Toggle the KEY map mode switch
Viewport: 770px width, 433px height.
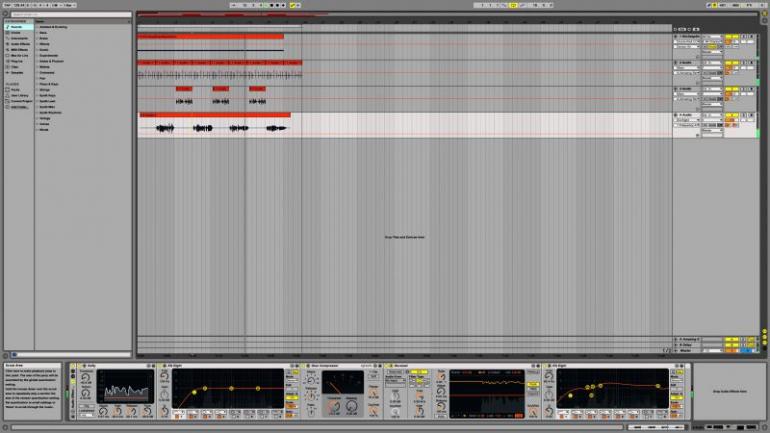pos(722,5)
